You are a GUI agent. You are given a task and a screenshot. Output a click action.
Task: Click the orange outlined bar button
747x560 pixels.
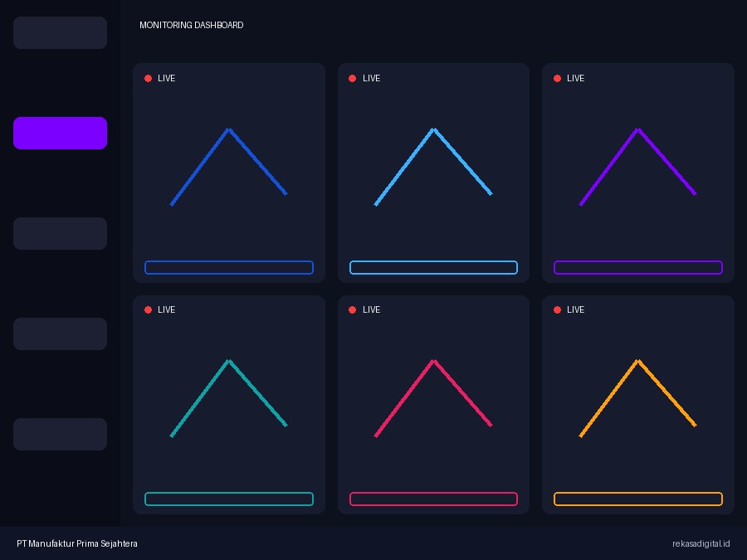(638, 499)
